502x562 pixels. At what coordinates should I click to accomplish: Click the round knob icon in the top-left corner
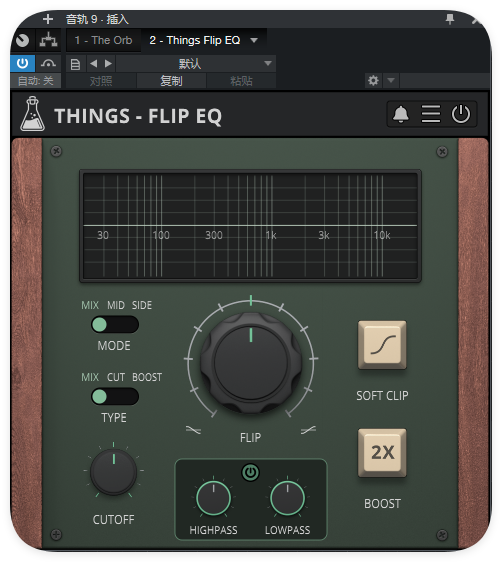[23, 40]
